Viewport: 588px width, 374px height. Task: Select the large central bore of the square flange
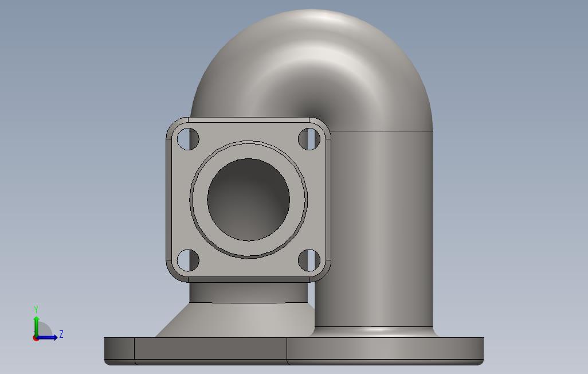[x=248, y=200]
